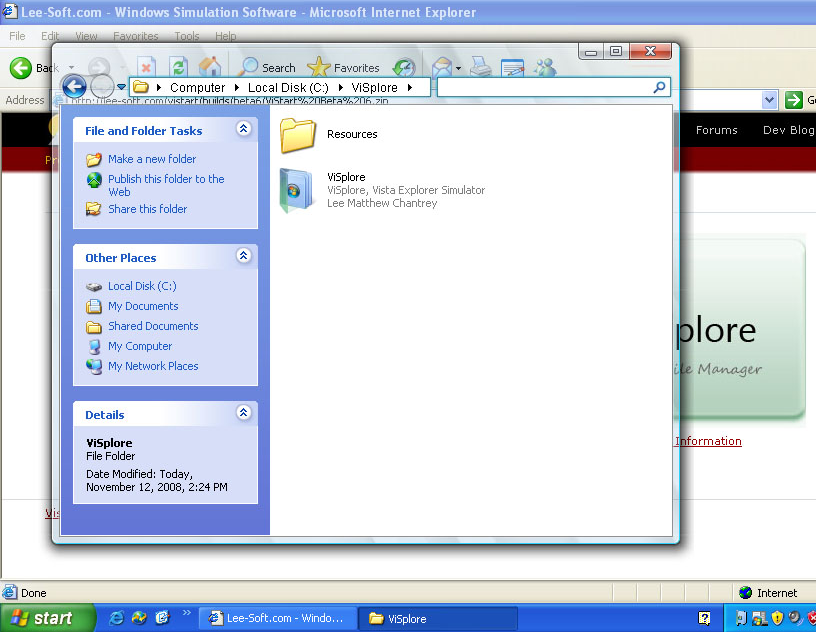Open the Edit menu in Internet Explorer
This screenshot has height=632, width=816.
(x=50, y=36)
